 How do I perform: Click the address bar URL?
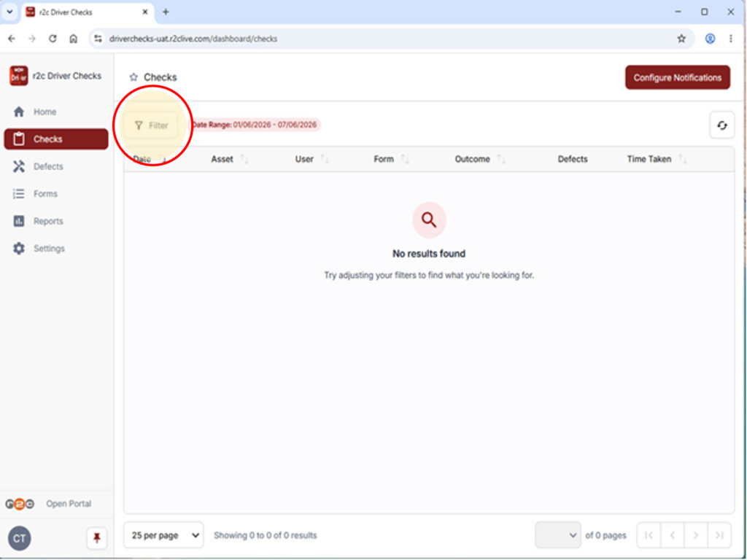[x=193, y=39]
